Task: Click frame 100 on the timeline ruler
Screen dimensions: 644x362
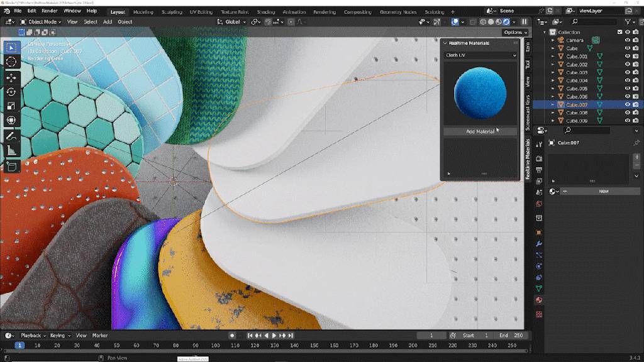Action: point(215,346)
